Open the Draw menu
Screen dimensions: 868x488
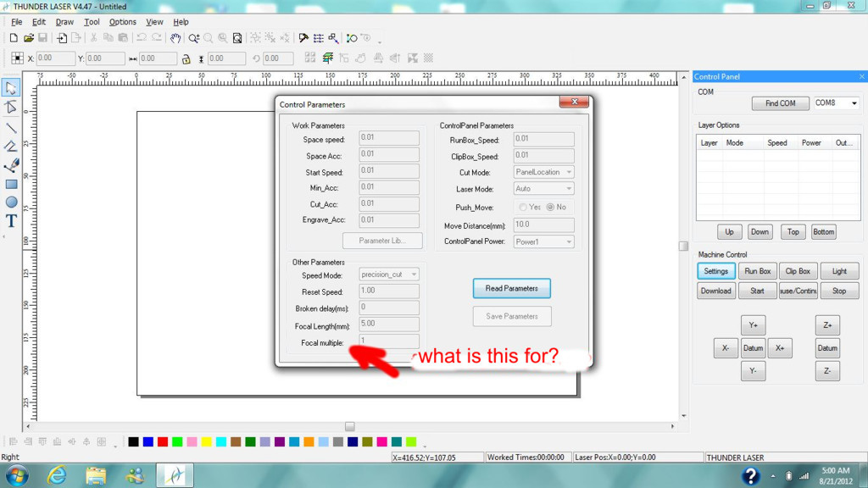pyautogui.click(x=64, y=22)
